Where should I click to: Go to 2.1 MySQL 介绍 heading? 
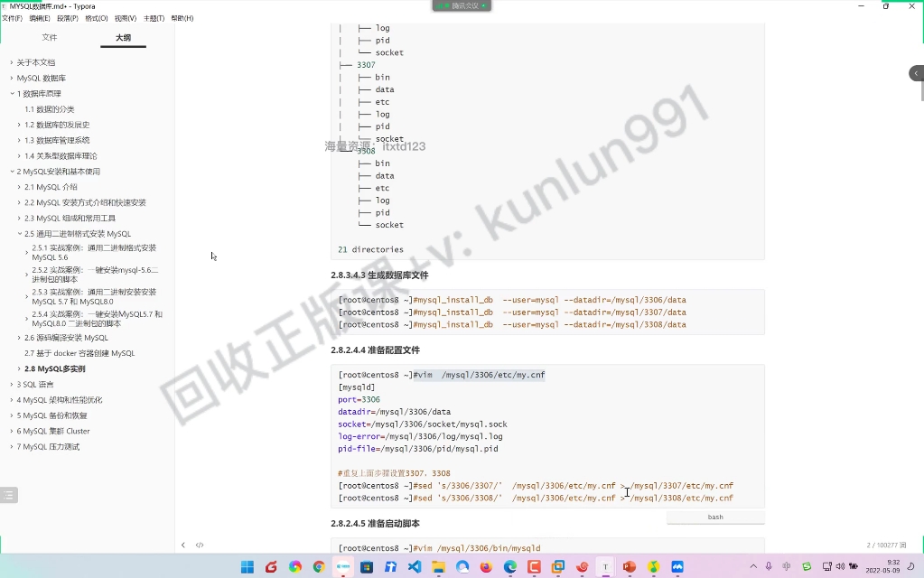point(51,187)
